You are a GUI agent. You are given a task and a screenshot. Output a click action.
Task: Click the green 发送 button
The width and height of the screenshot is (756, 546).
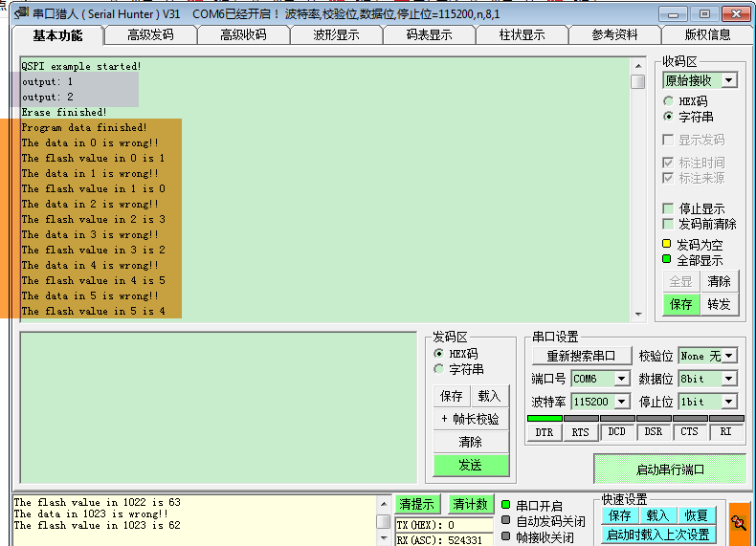click(x=471, y=465)
